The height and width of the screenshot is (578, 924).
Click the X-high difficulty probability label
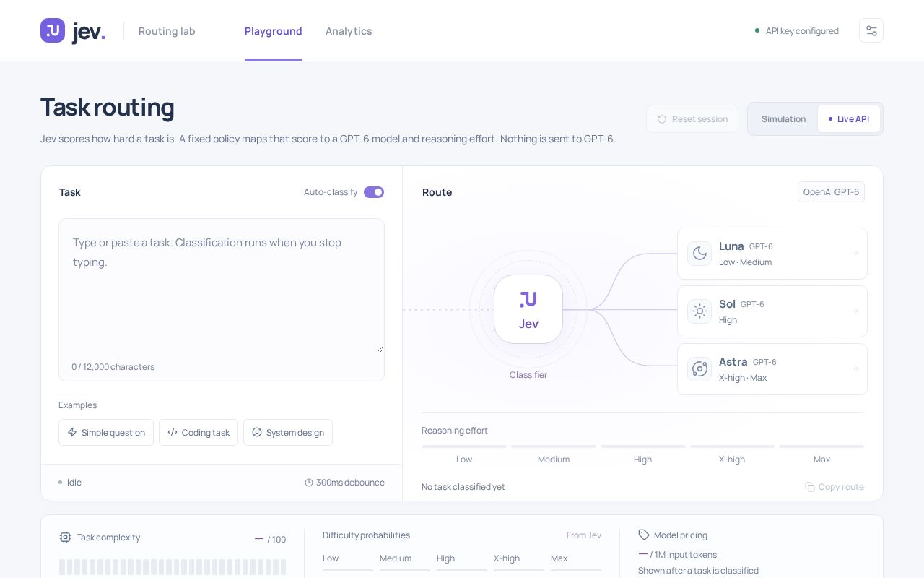pos(507,558)
